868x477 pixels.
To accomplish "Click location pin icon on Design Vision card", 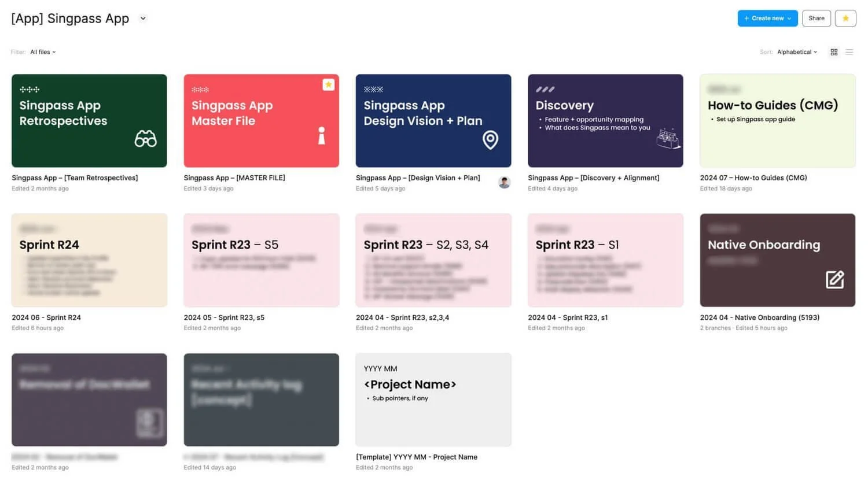I will (490, 139).
